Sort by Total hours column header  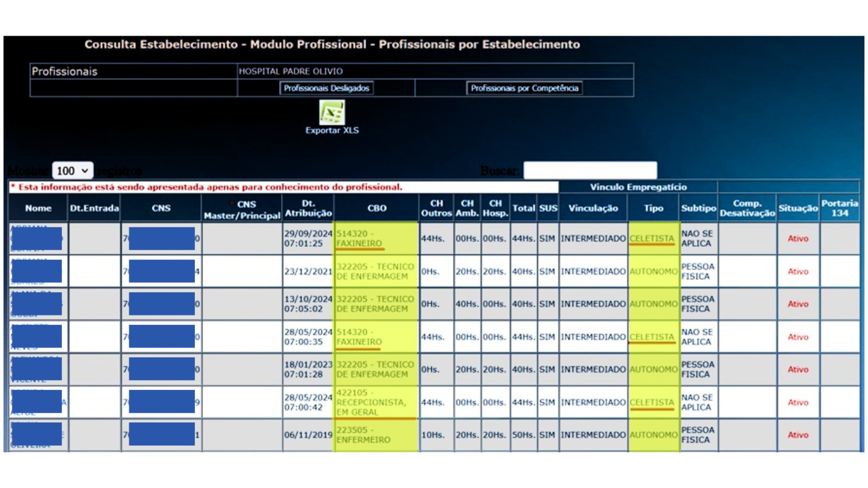point(524,208)
